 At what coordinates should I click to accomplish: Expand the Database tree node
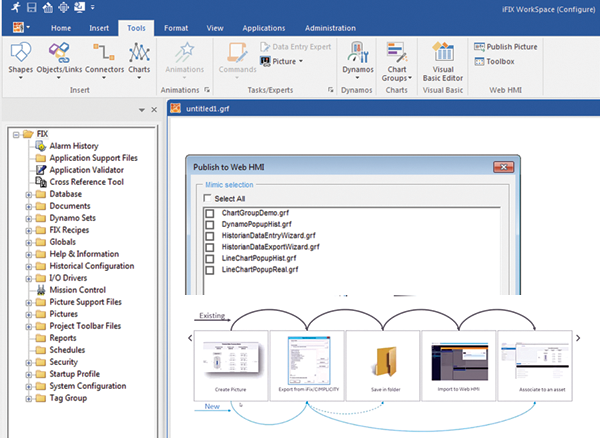[28, 194]
